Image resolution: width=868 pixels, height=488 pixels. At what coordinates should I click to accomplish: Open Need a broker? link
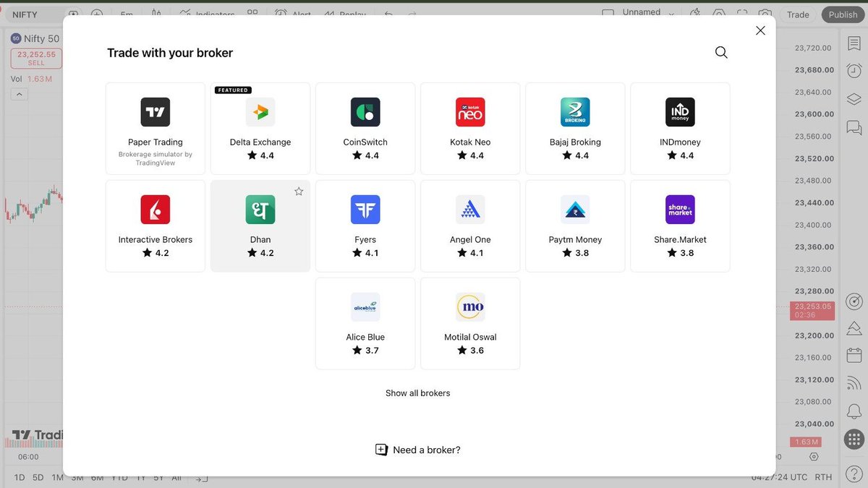[417, 450]
